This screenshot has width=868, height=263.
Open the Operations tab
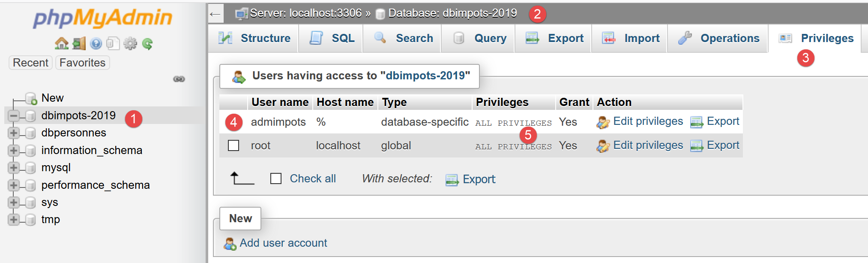click(x=718, y=38)
